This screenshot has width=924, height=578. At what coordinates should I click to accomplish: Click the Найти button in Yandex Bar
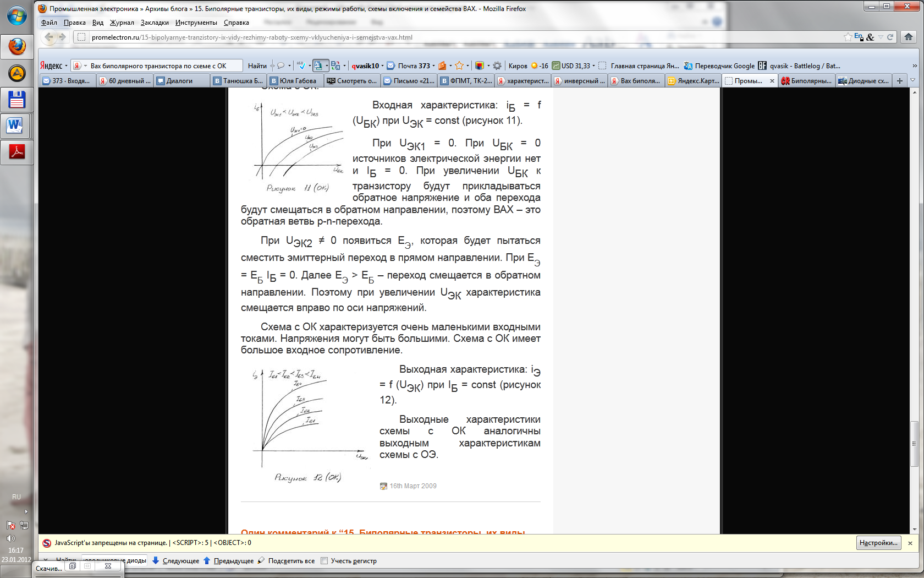point(257,66)
